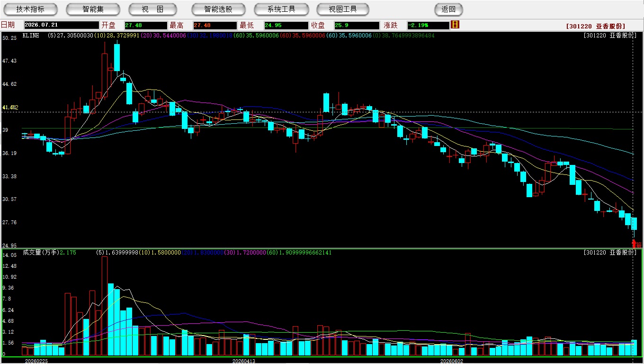Viewport: 644px width, 364px height.
Task: Click the 6.24 volume axis label
Action: tap(8, 310)
